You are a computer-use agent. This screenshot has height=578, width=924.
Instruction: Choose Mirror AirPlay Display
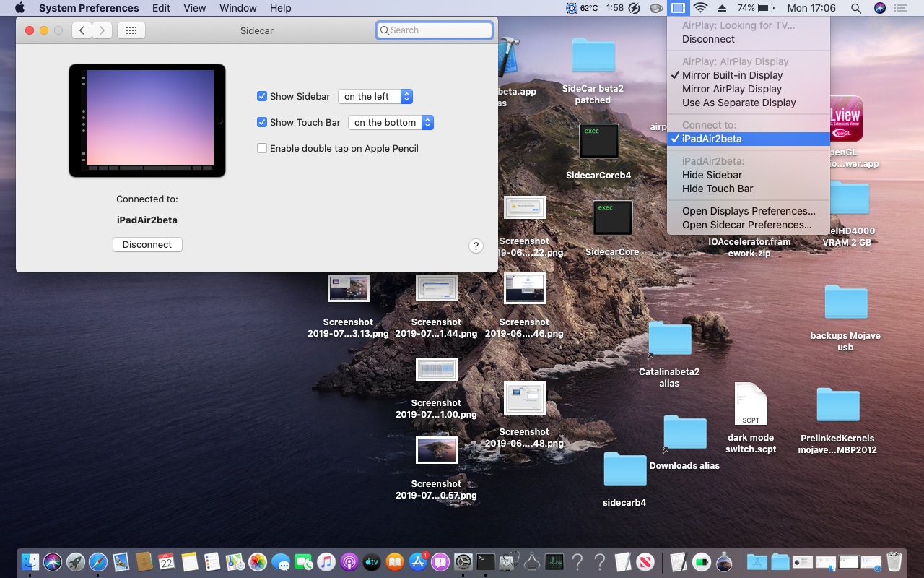click(749, 89)
